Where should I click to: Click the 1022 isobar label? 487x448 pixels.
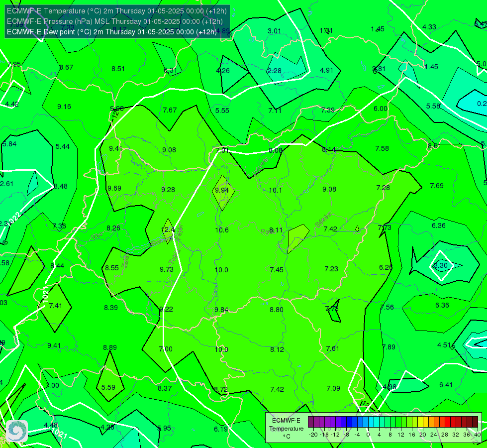(x=14, y=218)
